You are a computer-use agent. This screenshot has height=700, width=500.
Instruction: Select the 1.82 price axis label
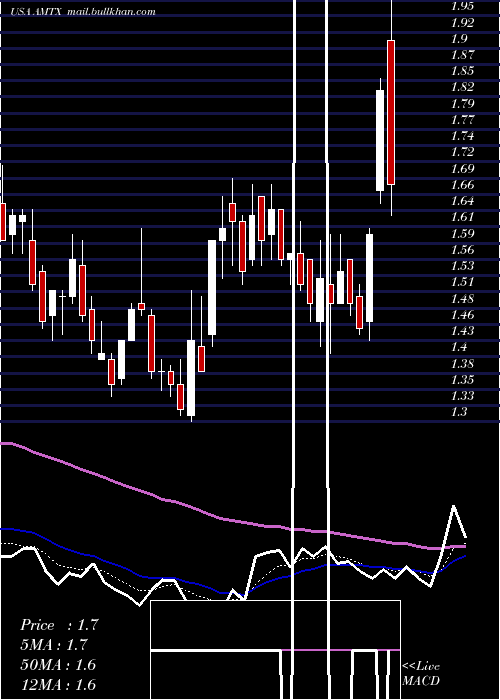[x=462, y=87]
